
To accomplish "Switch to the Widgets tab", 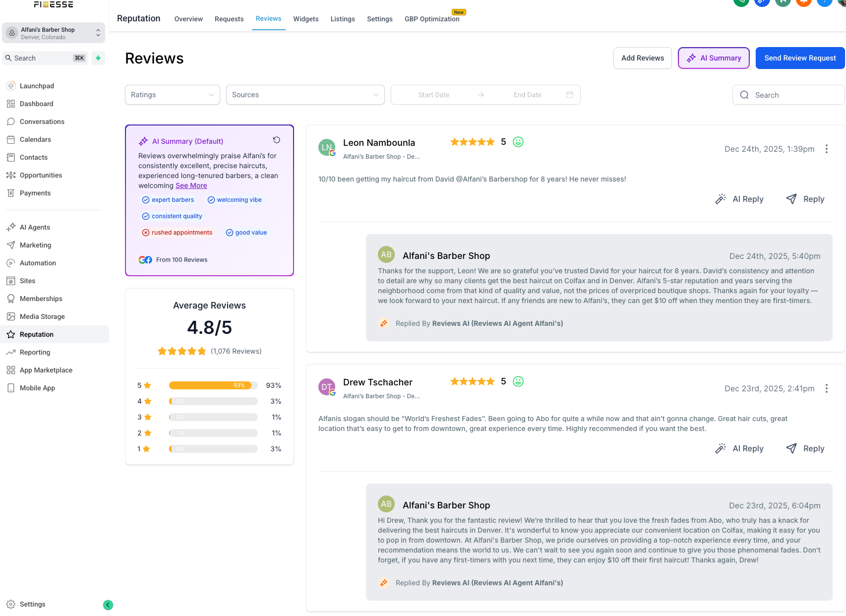I will tap(306, 19).
